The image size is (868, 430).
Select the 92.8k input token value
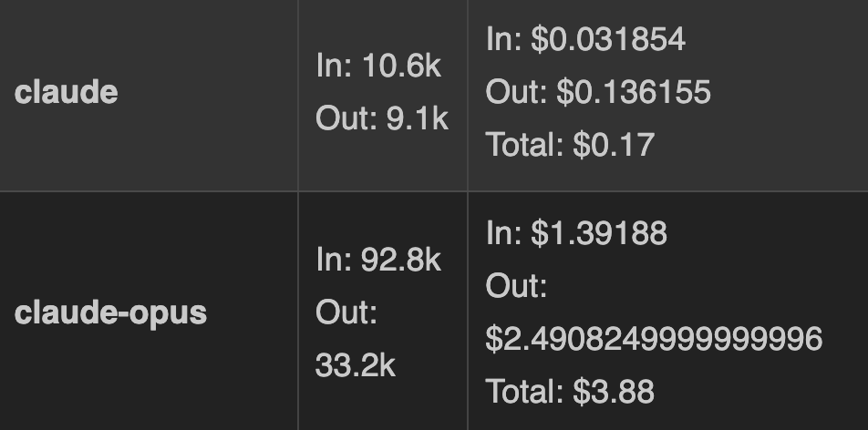[x=401, y=261]
